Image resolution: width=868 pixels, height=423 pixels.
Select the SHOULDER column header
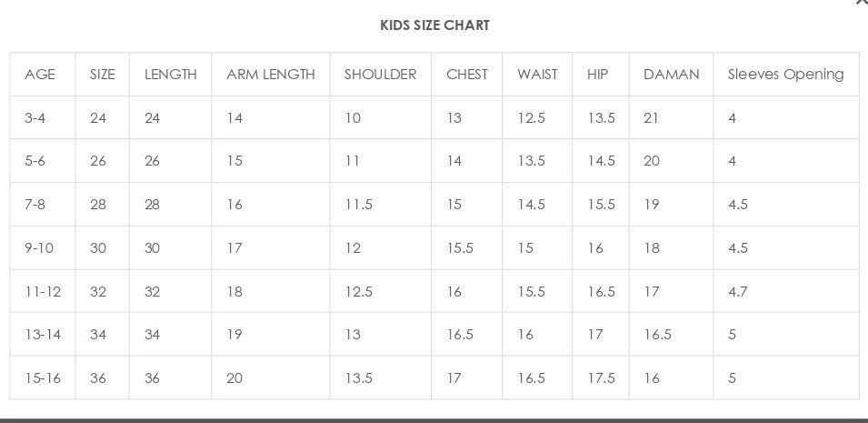[380, 75]
